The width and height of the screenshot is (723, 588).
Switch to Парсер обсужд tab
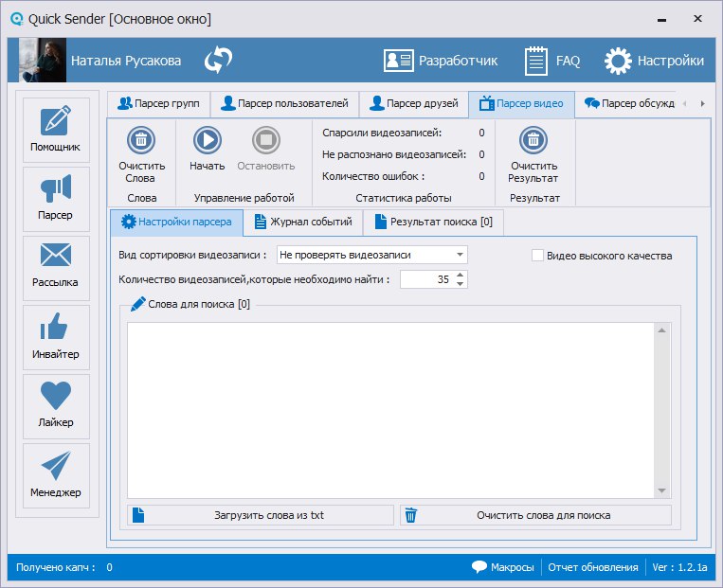click(x=629, y=104)
